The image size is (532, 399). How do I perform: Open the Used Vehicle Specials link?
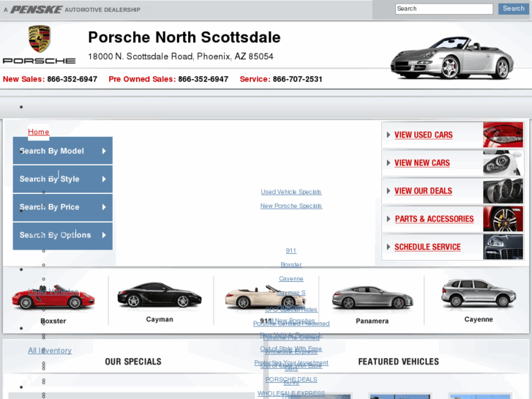pyautogui.click(x=291, y=192)
